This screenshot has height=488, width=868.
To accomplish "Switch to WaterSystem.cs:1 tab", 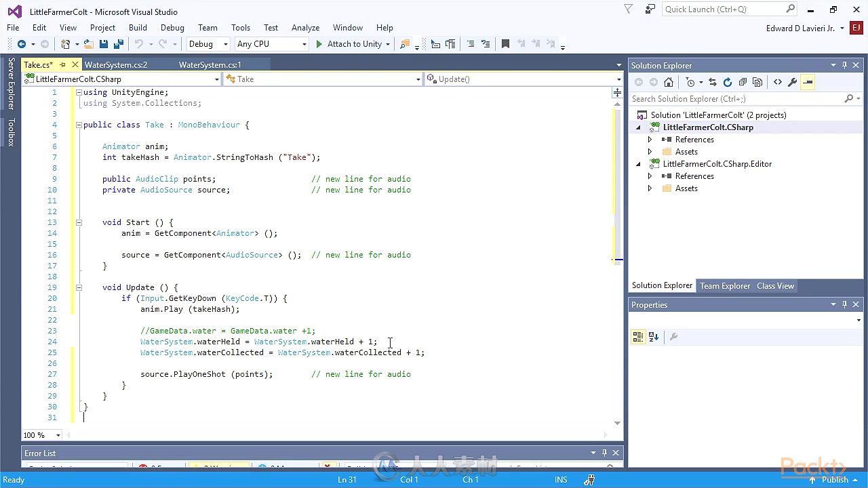I will (x=210, y=65).
